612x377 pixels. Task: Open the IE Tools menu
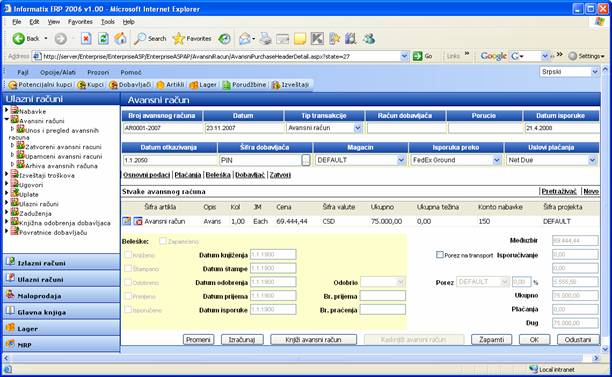(108, 22)
